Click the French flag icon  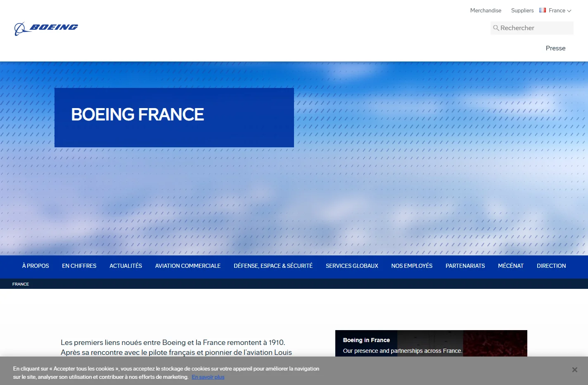543,10
